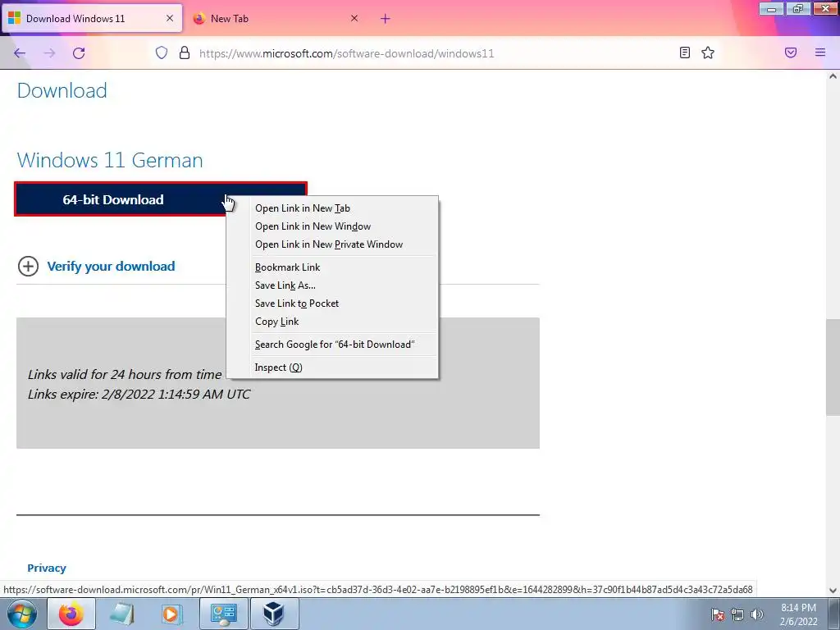The image size is (840, 630).
Task: Expand Verify your download plus icon
Action: click(29, 267)
